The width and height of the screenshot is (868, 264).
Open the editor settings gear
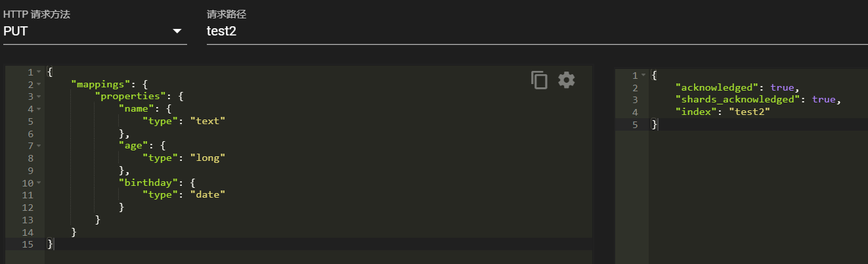click(x=567, y=80)
